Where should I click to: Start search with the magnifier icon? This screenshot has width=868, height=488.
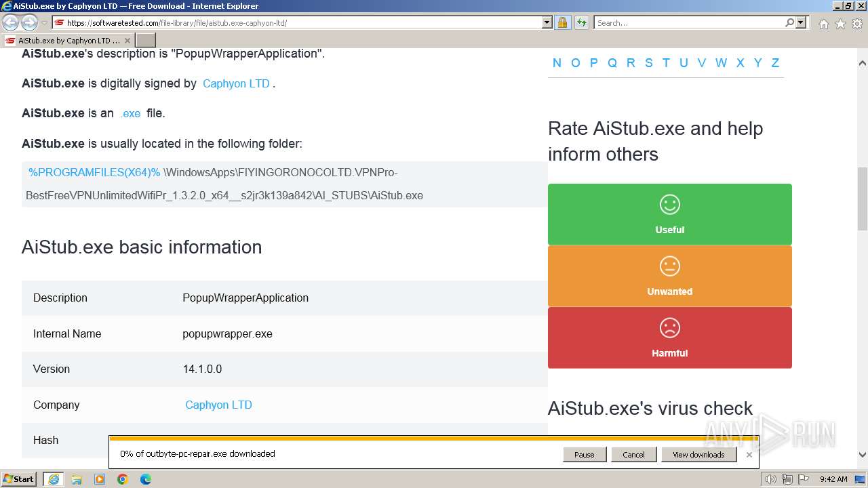pyautogui.click(x=789, y=22)
